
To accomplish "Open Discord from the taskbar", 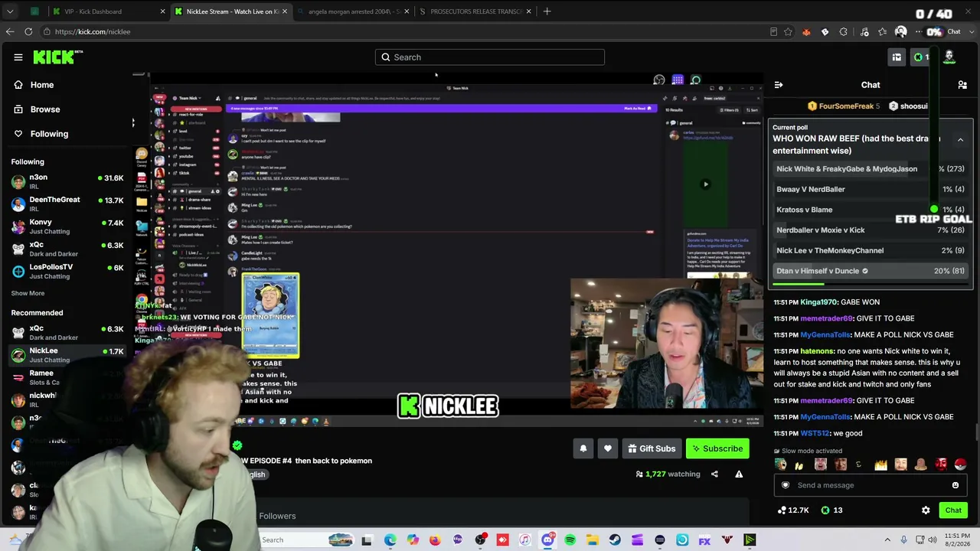I will (x=547, y=540).
